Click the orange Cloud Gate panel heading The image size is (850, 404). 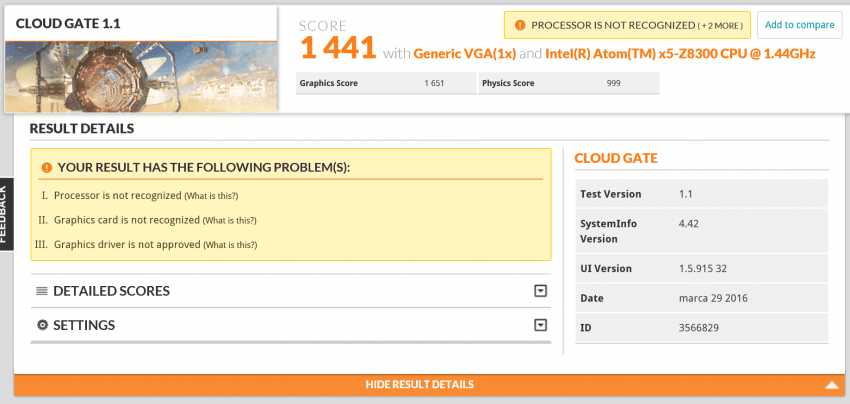[x=616, y=158]
